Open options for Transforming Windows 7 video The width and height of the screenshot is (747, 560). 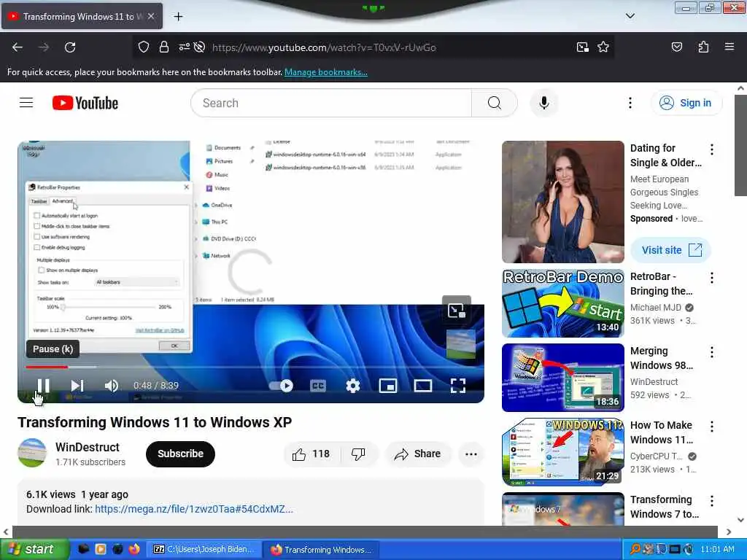[712, 500]
